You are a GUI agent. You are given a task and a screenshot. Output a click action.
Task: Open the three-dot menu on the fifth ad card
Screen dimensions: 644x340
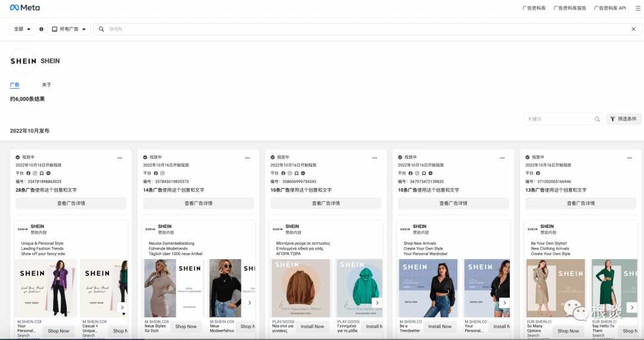pyautogui.click(x=629, y=158)
